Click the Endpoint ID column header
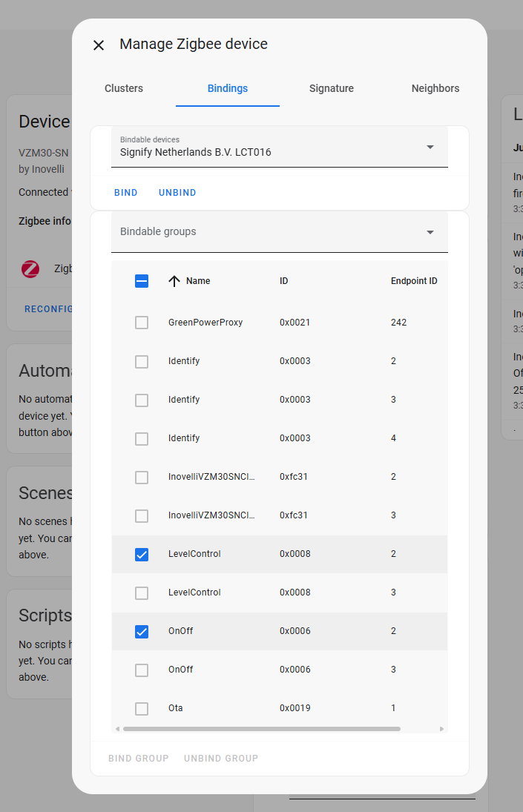 click(414, 281)
